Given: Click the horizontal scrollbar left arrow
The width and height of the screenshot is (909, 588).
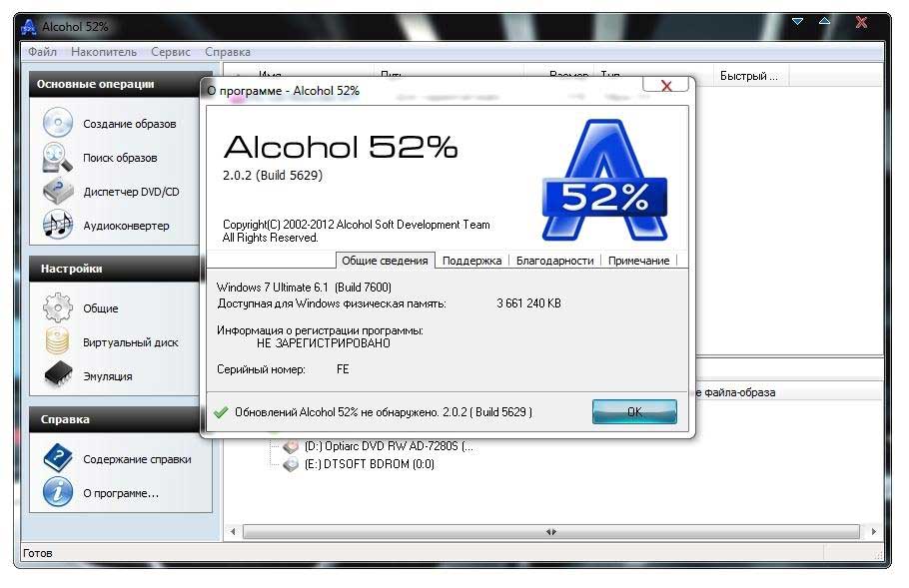Looking at the screenshot, I should [233, 532].
